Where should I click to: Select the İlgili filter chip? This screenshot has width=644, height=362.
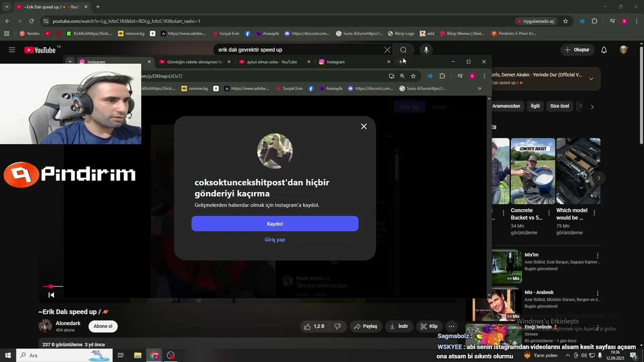pos(535,106)
